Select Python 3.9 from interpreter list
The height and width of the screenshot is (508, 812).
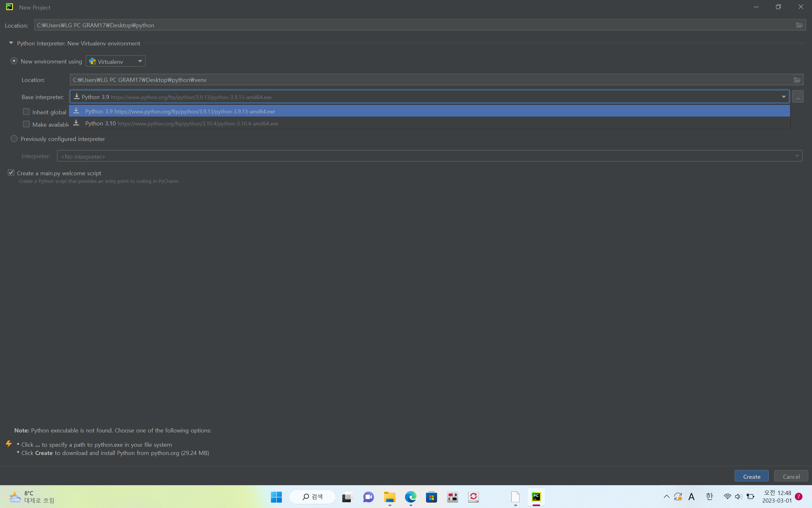(x=429, y=111)
